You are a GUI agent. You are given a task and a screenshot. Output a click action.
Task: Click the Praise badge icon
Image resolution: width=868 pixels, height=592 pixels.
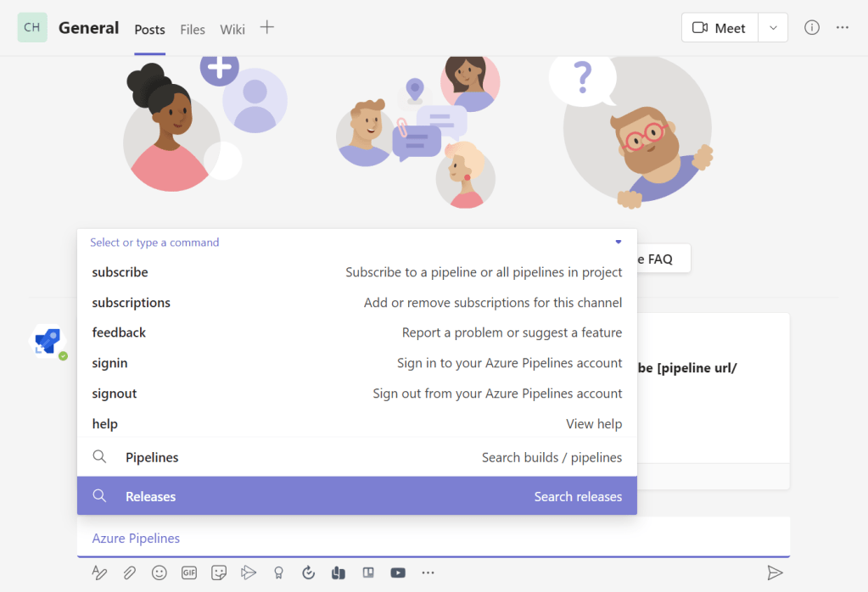278,572
